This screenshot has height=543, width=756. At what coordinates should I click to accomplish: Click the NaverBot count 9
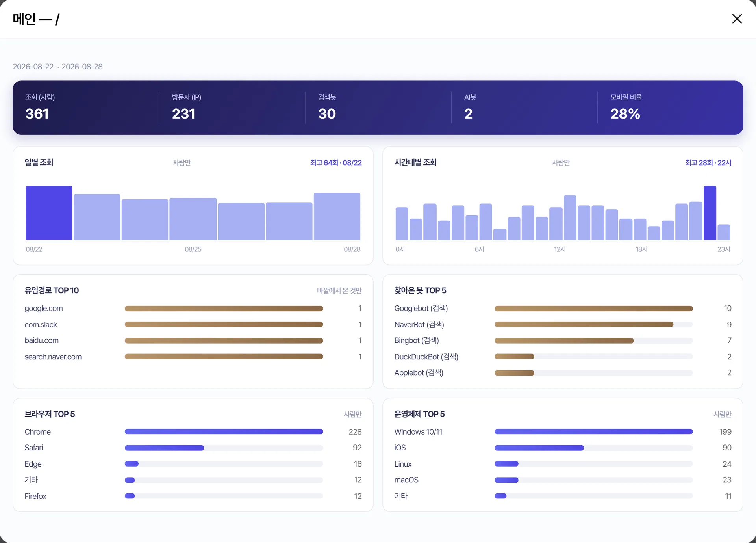(729, 325)
